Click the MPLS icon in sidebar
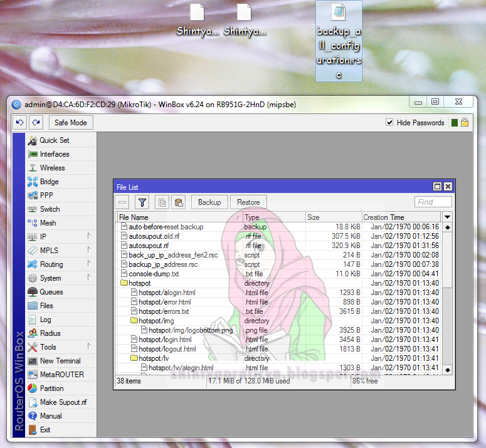Image resolution: width=486 pixels, height=448 pixels. [33, 251]
